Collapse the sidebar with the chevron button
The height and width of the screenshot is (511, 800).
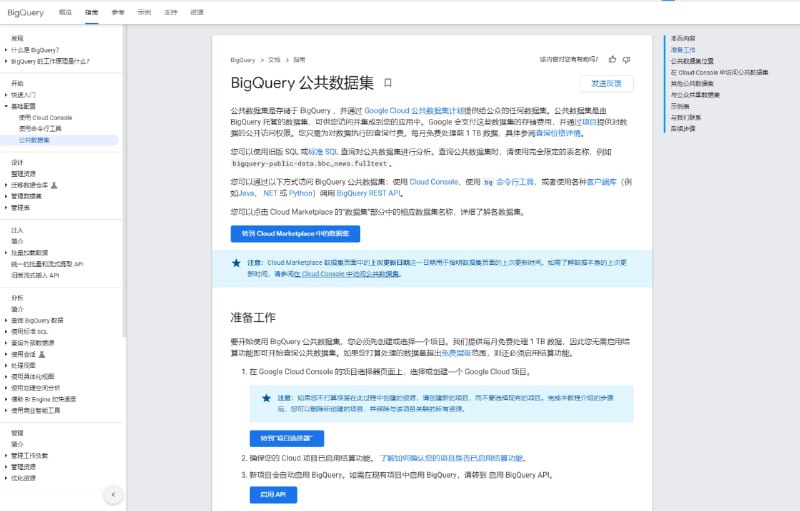pos(113,494)
